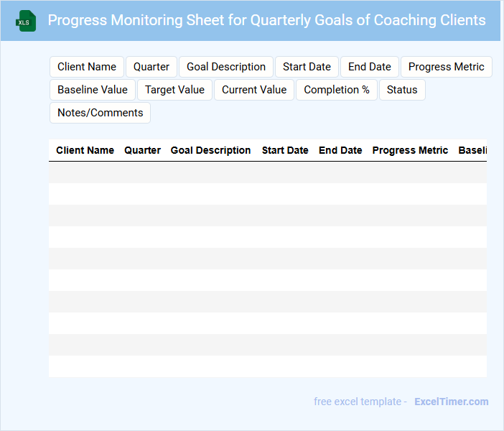Click the first empty table row
Image resolution: width=504 pixels, height=431 pixels.
point(267,172)
